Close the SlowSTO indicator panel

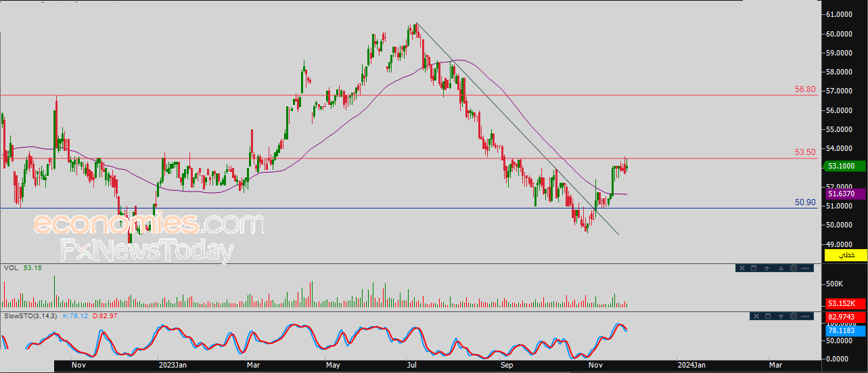756,316
